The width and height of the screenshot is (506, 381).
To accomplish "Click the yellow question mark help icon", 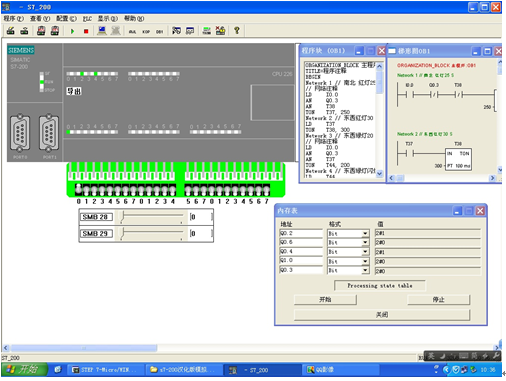I will [237, 31].
